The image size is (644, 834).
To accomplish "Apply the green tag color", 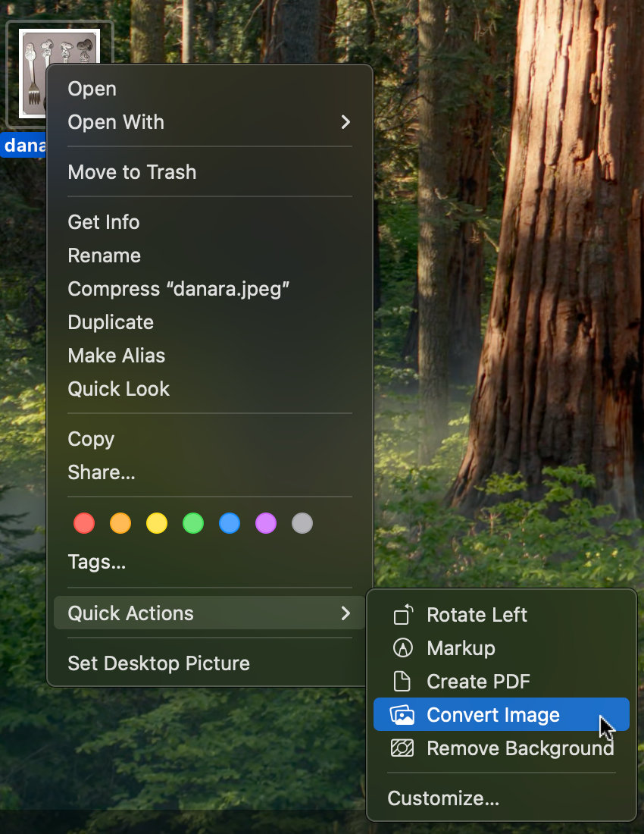I will pos(193,523).
